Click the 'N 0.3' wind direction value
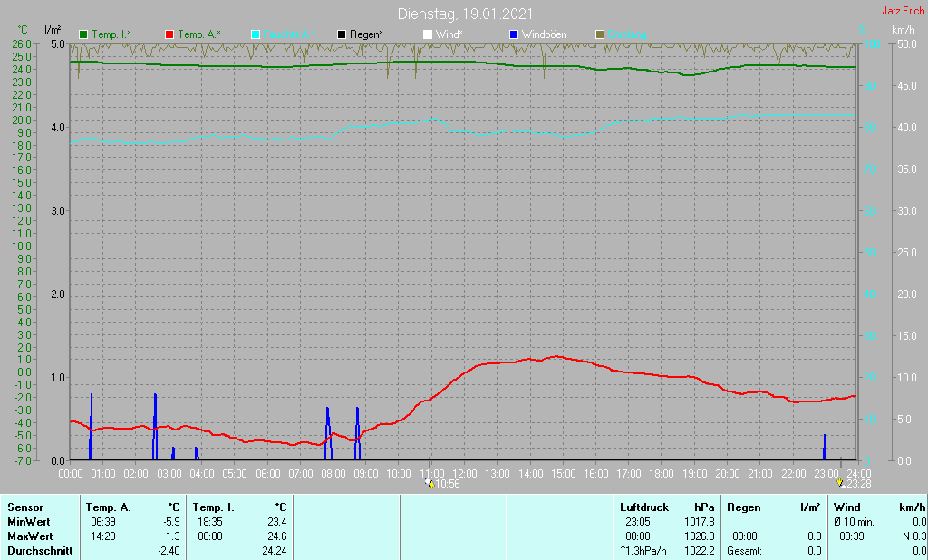Screen dimensions: 928x560 click(x=914, y=536)
